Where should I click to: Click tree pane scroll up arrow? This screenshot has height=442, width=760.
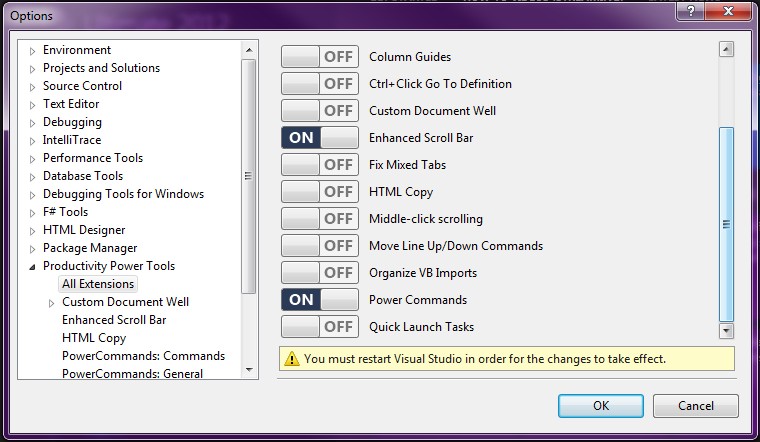point(249,50)
